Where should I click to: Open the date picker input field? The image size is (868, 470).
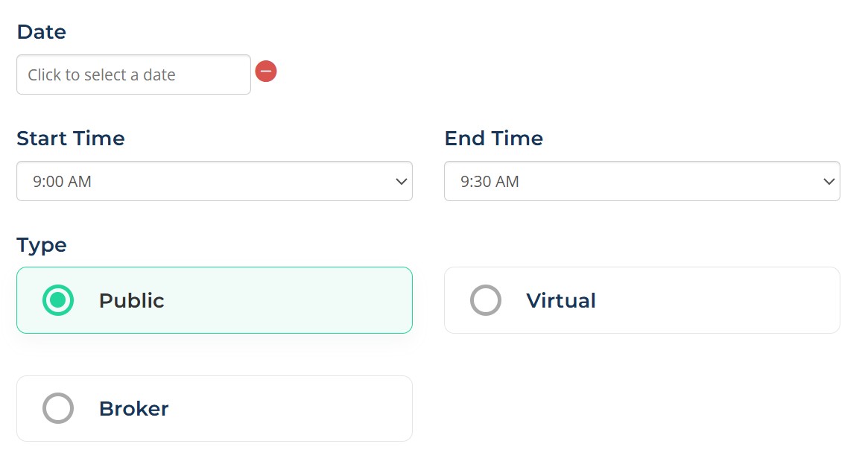pyautogui.click(x=133, y=74)
